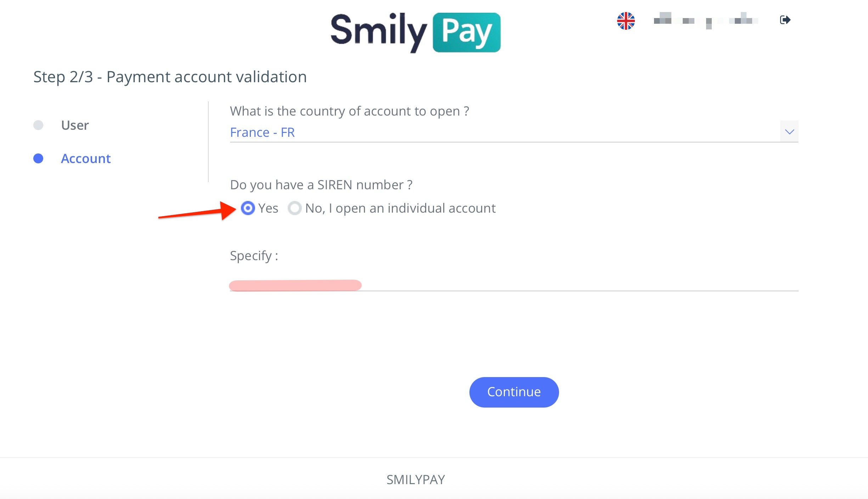Expand the country dropdown chevron

tap(789, 132)
